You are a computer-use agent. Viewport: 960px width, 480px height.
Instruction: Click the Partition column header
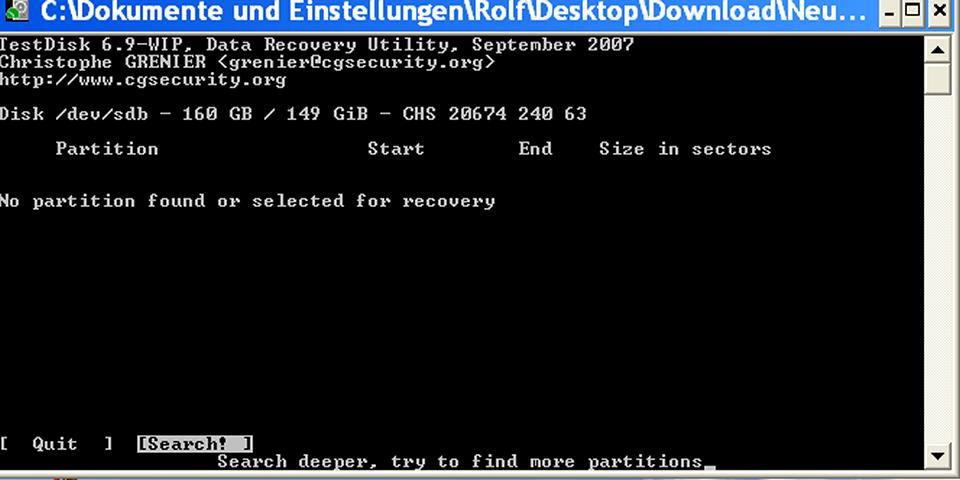point(107,149)
